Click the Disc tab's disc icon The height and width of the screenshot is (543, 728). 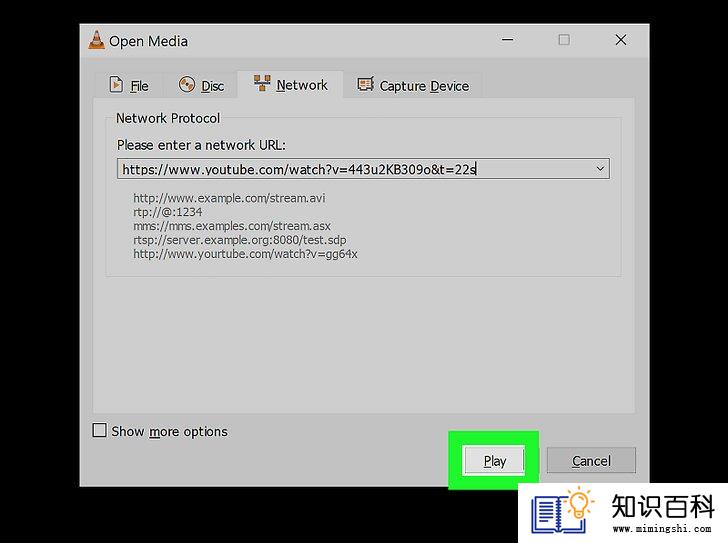coord(187,85)
